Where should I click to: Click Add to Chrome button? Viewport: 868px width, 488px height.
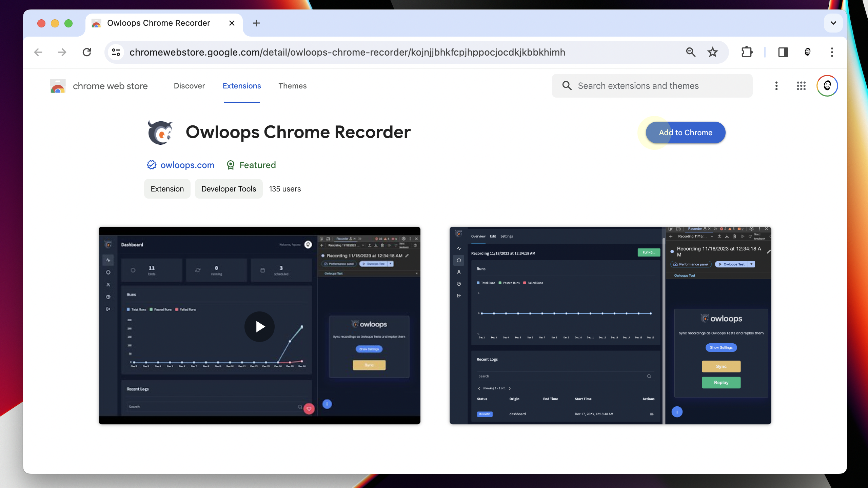(685, 133)
